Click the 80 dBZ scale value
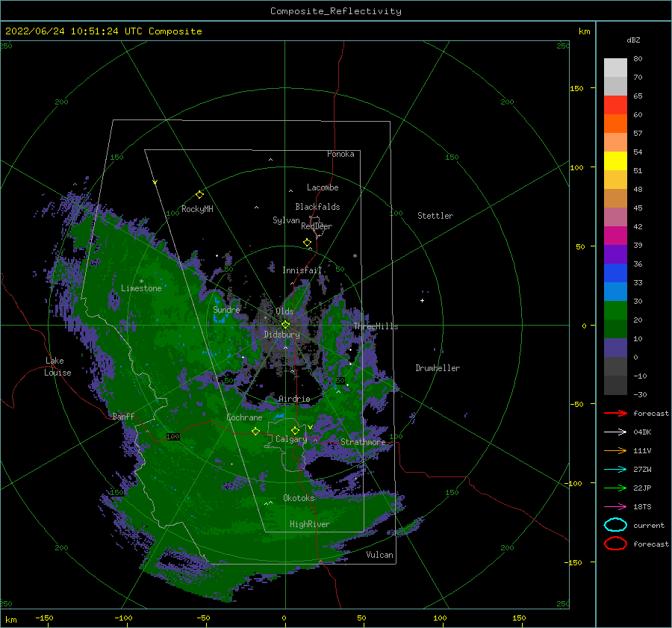672x628 pixels. tap(638, 58)
